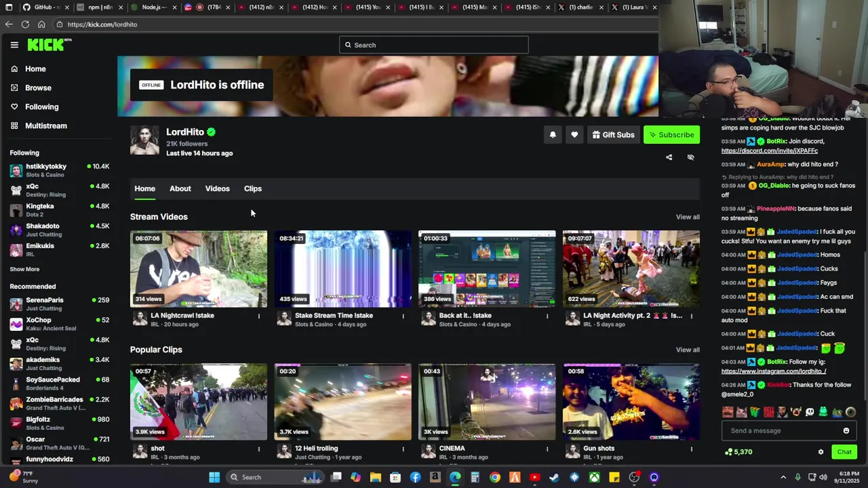Image resolution: width=868 pixels, height=488 pixels.
Task: Click the green Chat send button
Action: (x=844, y=452)
